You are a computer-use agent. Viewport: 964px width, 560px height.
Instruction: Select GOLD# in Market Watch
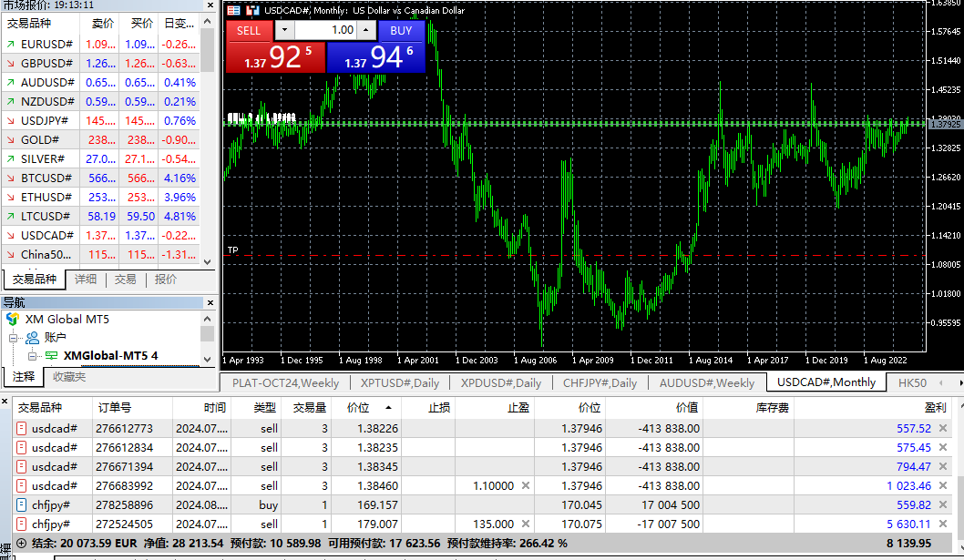(101, 139)
